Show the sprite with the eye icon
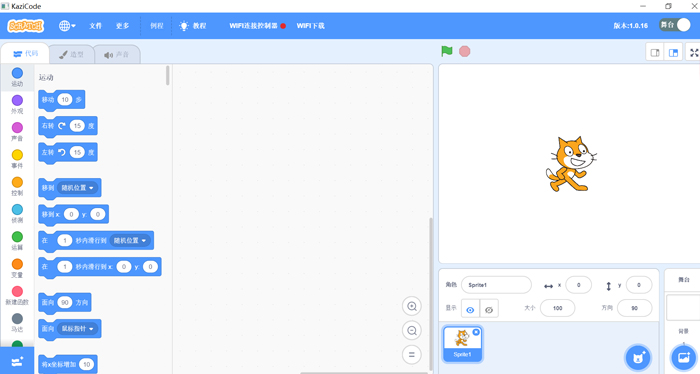 470,309
